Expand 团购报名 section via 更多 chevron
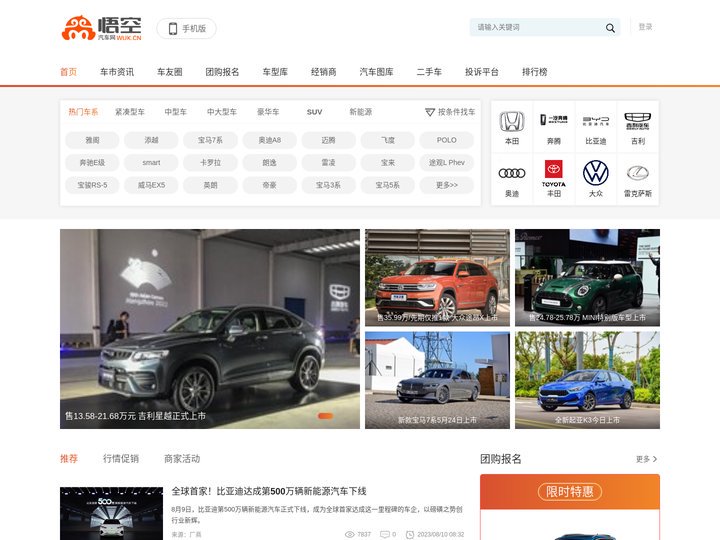720x540 pixels. click(647, 459)
